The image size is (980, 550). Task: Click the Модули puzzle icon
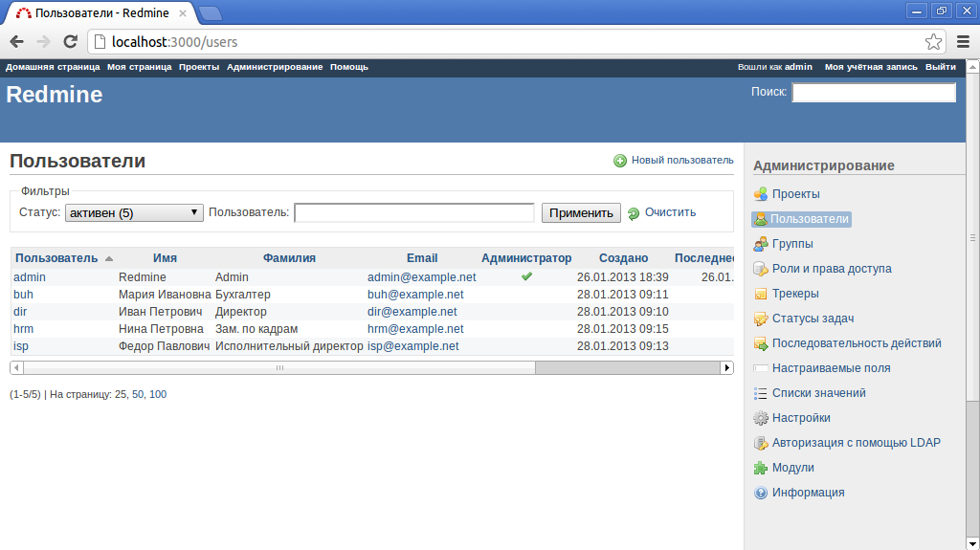click(x=761, y=468)
